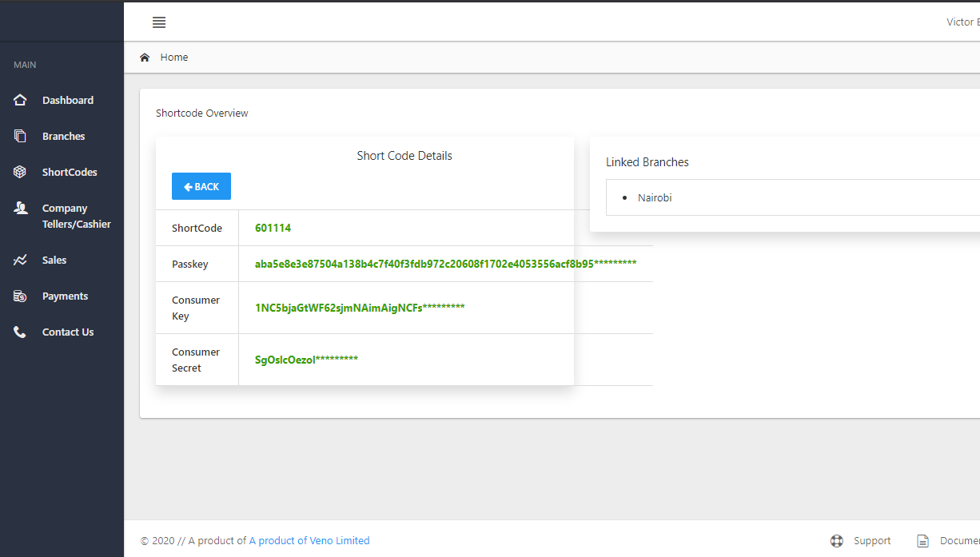Screen dimensions: 980x557
Task: Click the MAIN sidebar section label
Action: (25, 65)
